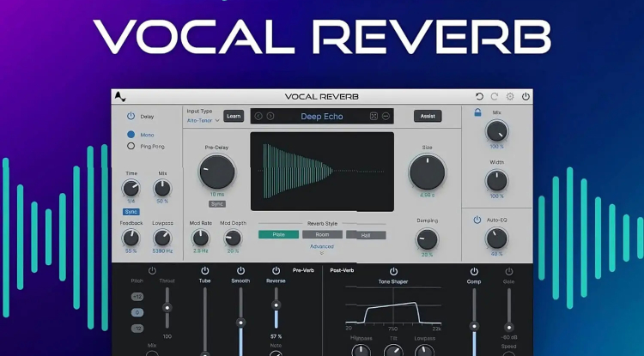
Task: Load the previous preset with left arrow
Action: pyautogui.click(x=258, y=116)
